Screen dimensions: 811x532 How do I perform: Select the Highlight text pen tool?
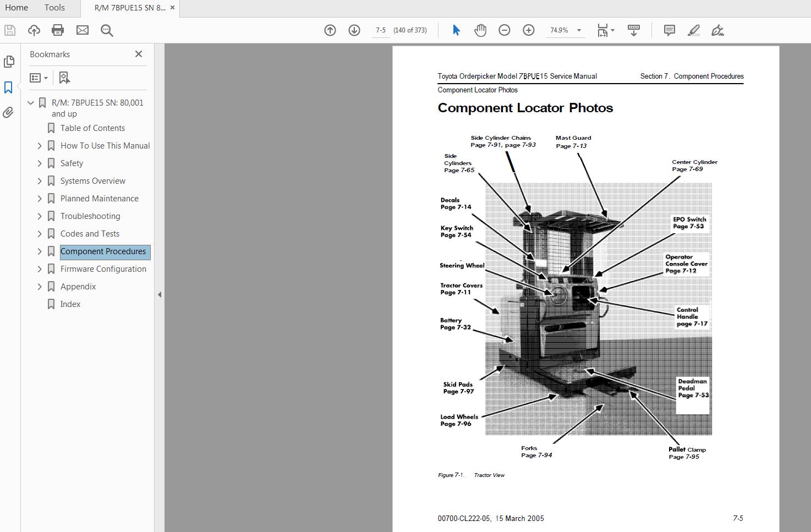pos(694,30)
